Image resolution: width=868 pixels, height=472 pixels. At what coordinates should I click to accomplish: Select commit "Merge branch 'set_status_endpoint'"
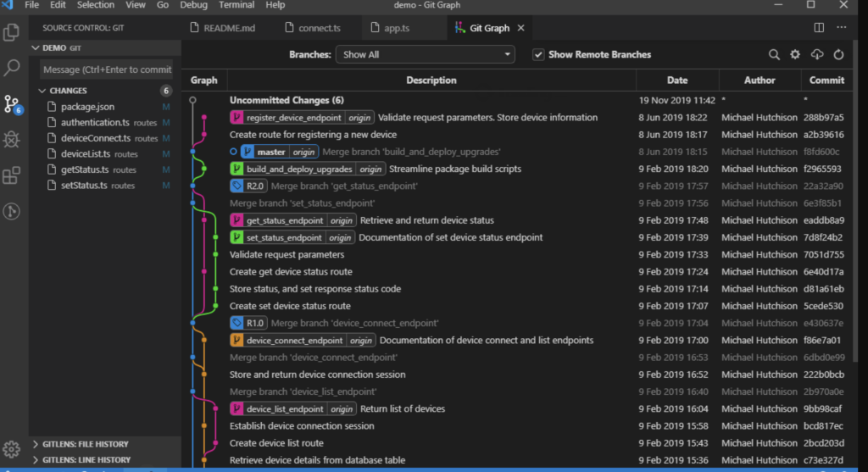pos(518,203)
